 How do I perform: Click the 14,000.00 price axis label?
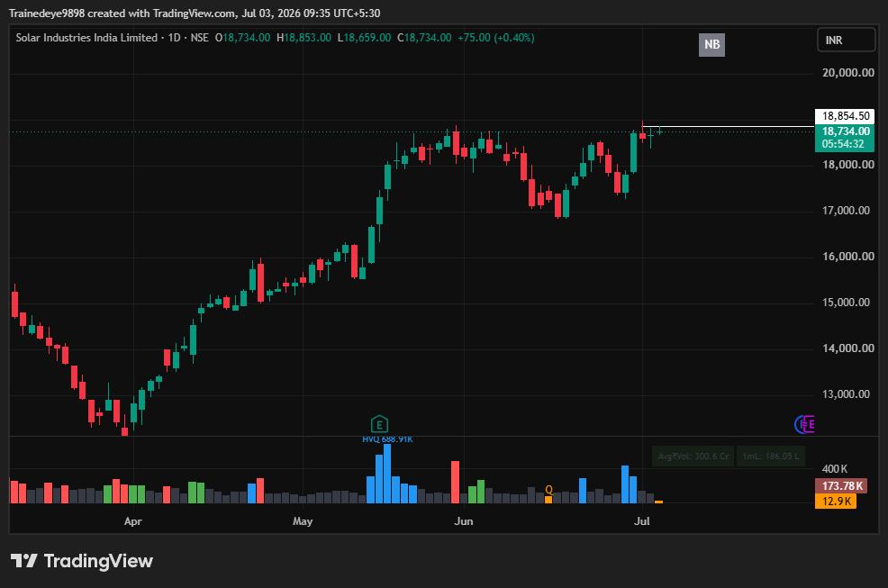click(x=847, y=348)
